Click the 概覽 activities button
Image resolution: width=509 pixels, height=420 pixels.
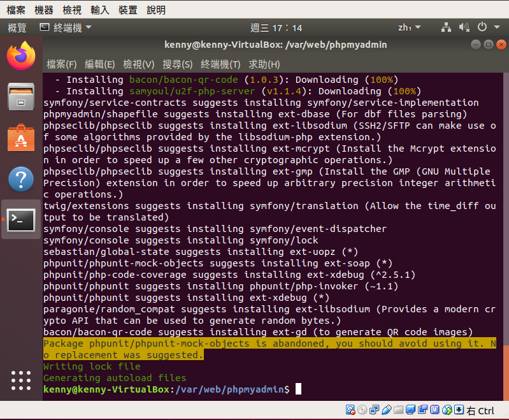pyautogui.click(x=17, y=27)
